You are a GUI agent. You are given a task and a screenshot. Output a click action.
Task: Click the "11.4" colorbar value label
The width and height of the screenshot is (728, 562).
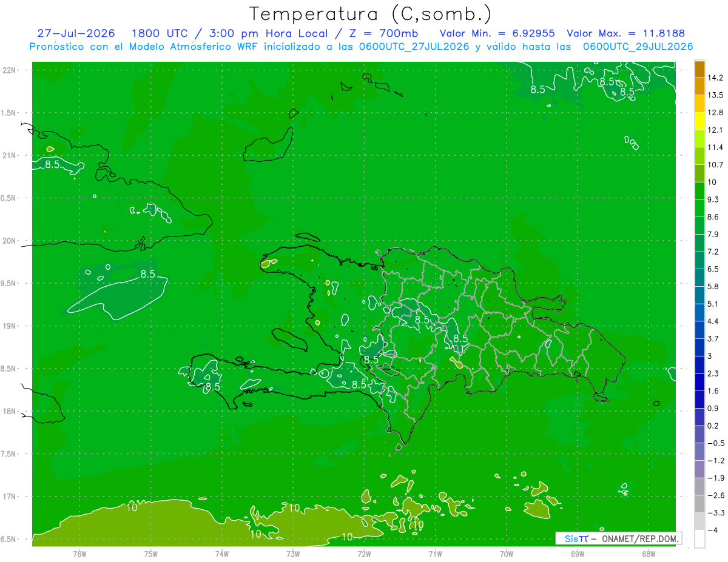click(x=715, y=147)
